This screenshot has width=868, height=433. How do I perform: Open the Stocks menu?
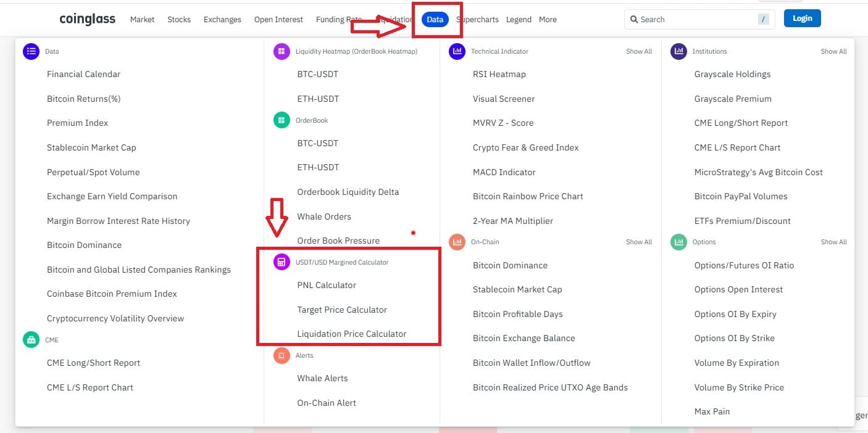point(179,20)
